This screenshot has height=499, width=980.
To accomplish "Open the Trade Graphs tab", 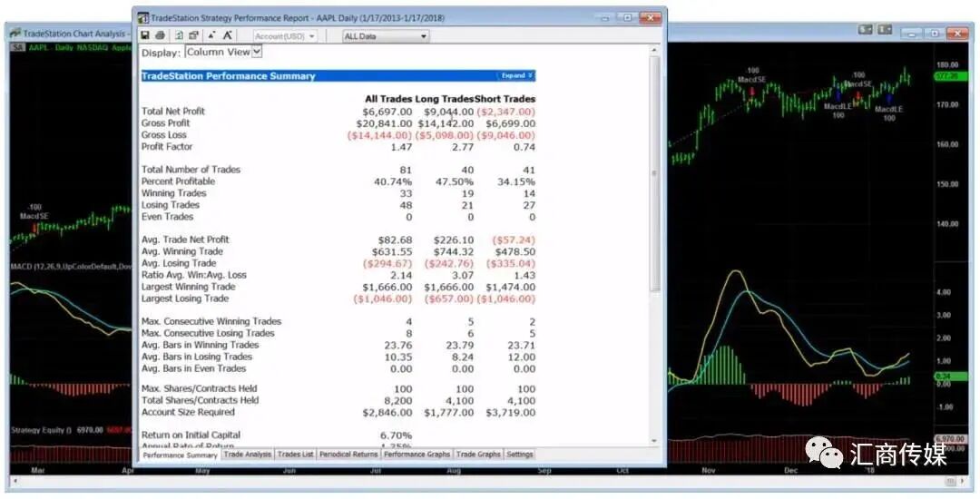I will [478, 454].
